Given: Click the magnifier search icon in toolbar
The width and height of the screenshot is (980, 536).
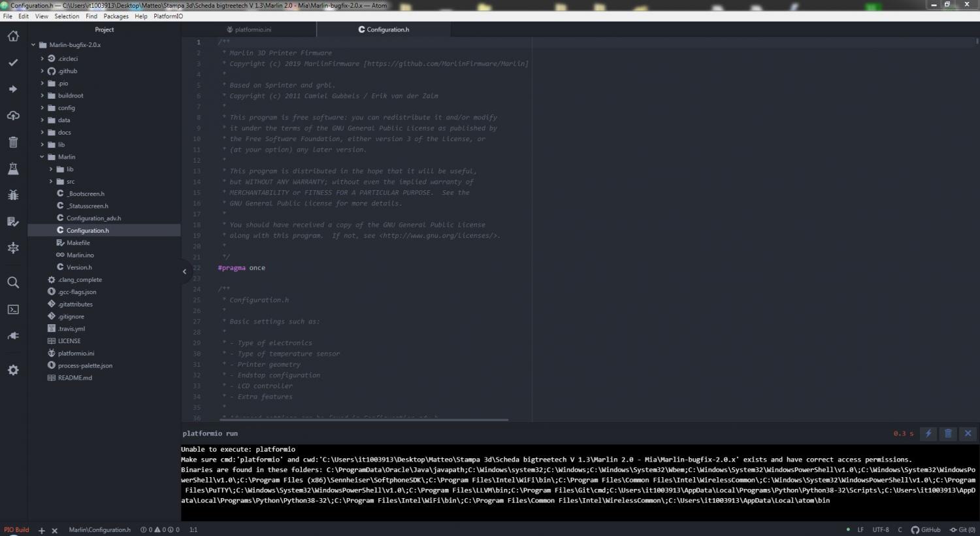Looking at the screenshot, I should coord(13,282).
